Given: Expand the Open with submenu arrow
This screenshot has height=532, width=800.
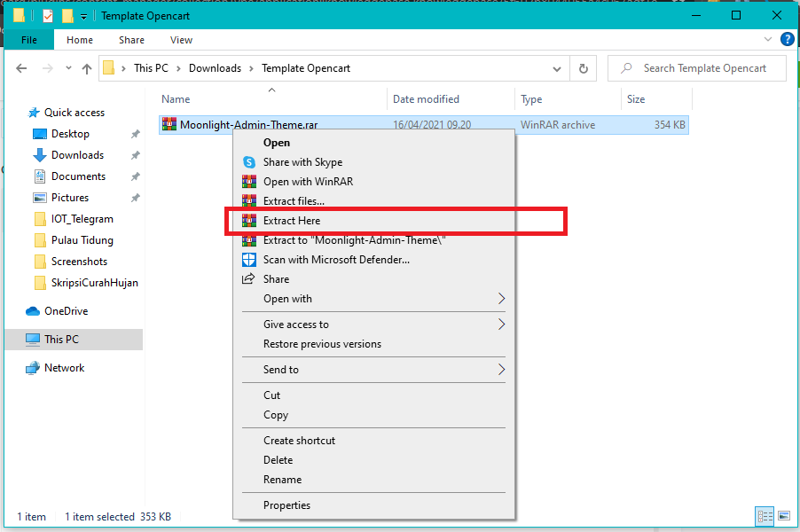Looking at the screenshot, I should [x=501, y=299].
